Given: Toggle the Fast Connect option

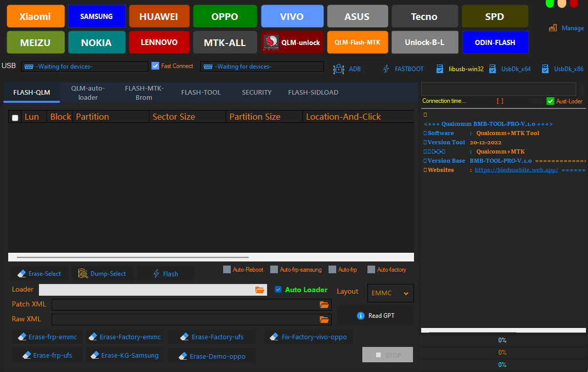Looking at the screenshot, I should click(x=155, y=65).
